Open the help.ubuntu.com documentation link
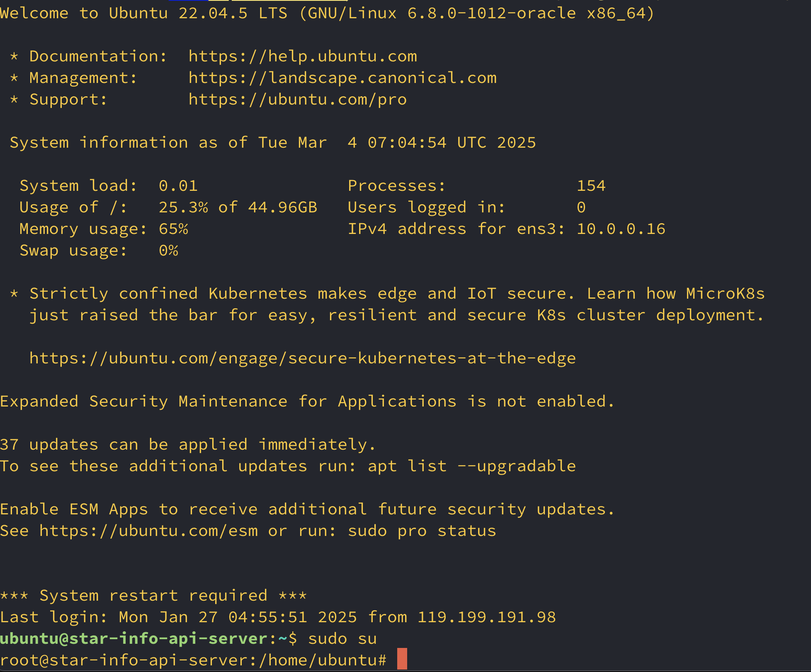The width and height of the screenshot is (811, 672). (x=303, y=56)
